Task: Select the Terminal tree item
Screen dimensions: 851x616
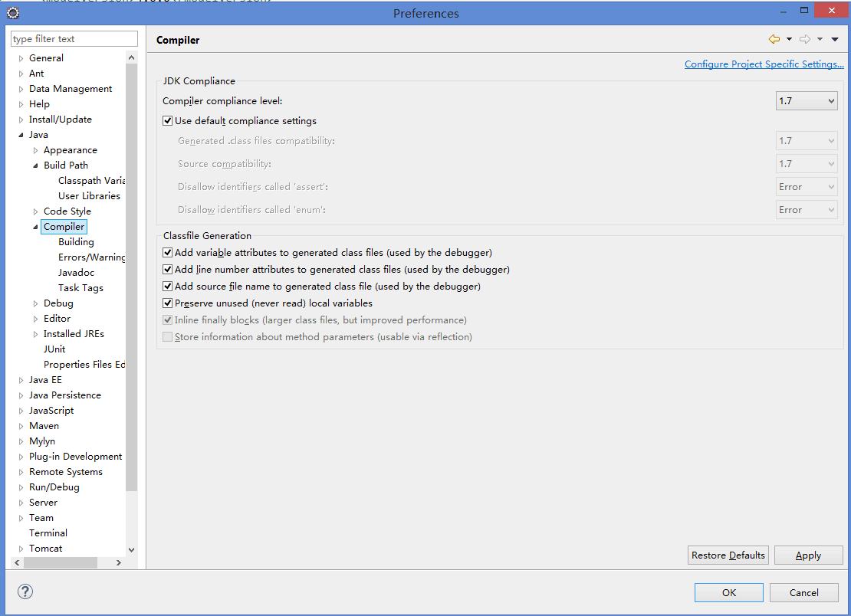Action: (x=48, y=533)
